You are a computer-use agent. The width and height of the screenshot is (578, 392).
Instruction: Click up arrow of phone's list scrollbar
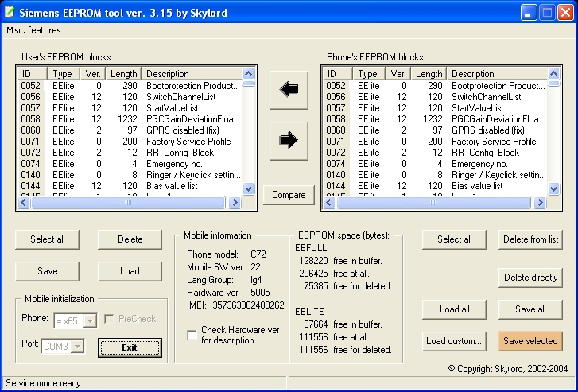point(554,74)
